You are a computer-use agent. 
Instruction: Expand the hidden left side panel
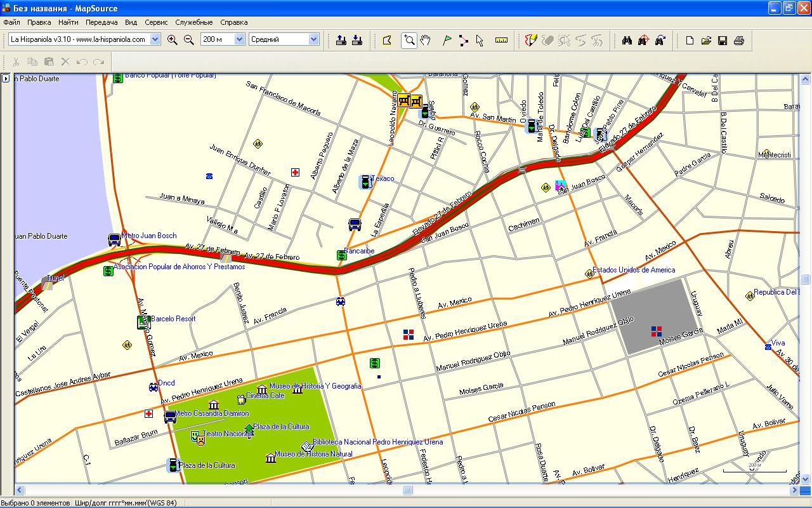(x=5, y=79)
